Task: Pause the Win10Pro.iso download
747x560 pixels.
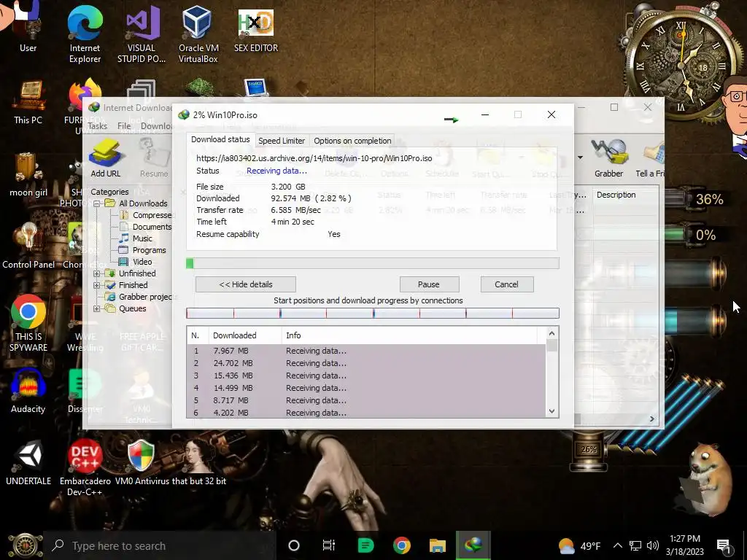Action: 429,284
